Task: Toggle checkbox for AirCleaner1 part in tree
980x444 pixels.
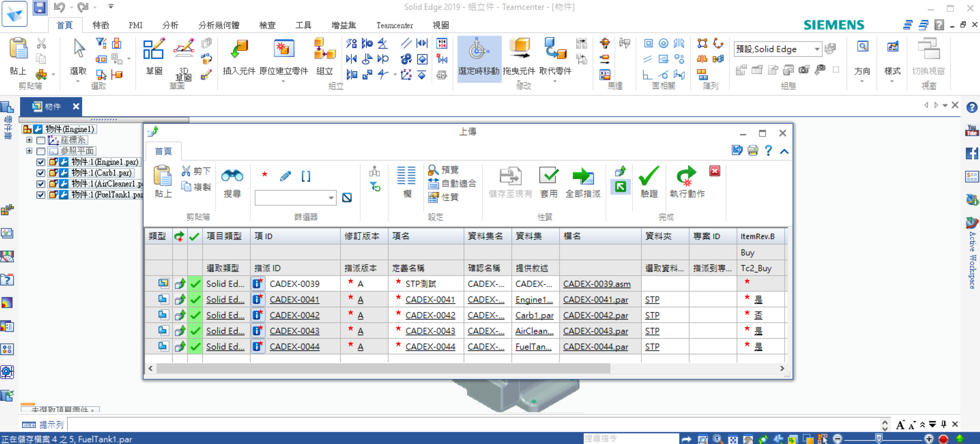Action: (41, 184)
